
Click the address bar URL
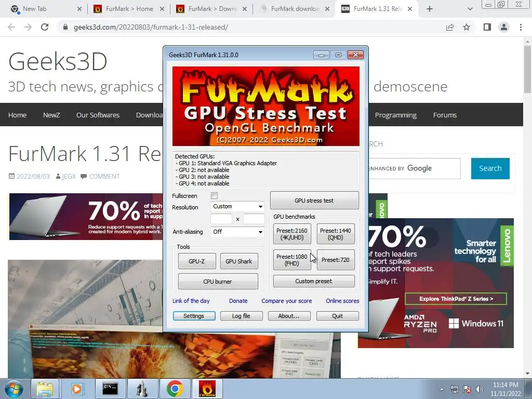(x=151, y=27)
